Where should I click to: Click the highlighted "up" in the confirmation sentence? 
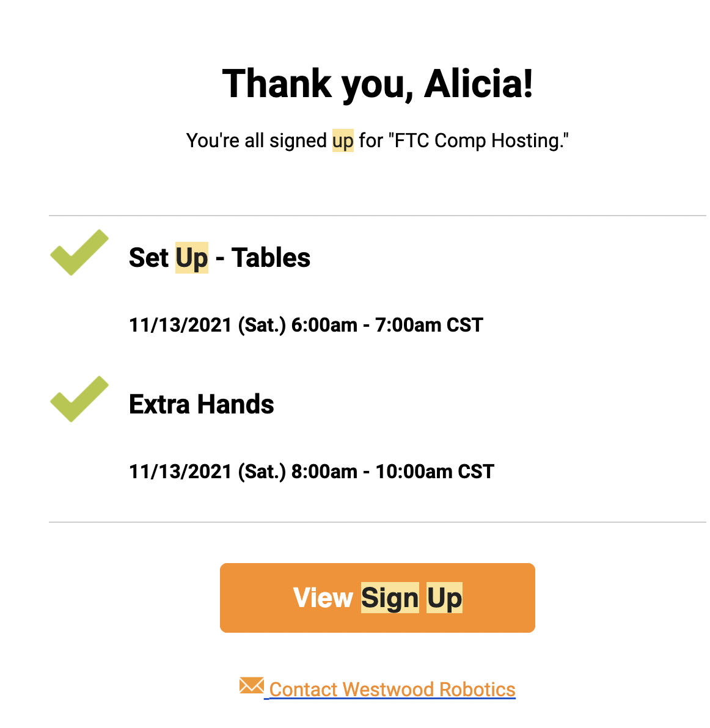pos(343,140)
